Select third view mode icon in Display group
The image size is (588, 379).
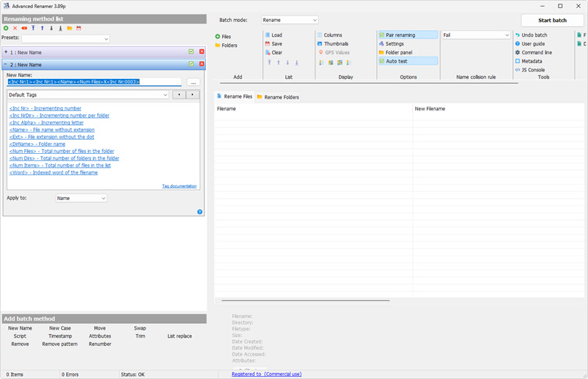point(340,63)
